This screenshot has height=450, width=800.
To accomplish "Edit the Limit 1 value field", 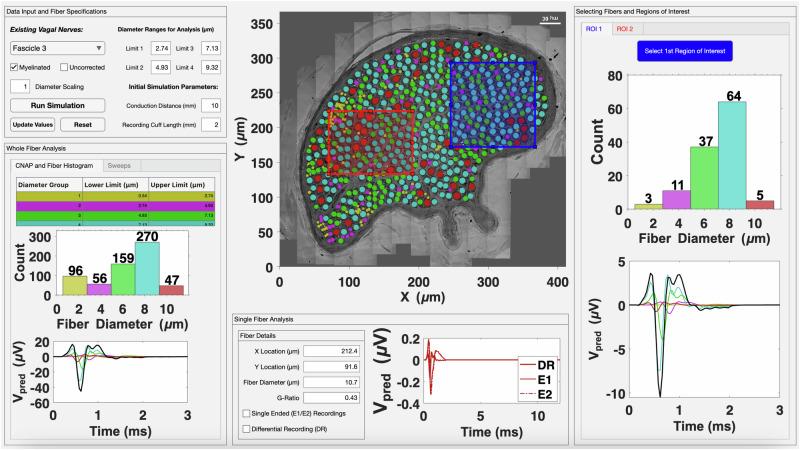I will tap(161, 48).
